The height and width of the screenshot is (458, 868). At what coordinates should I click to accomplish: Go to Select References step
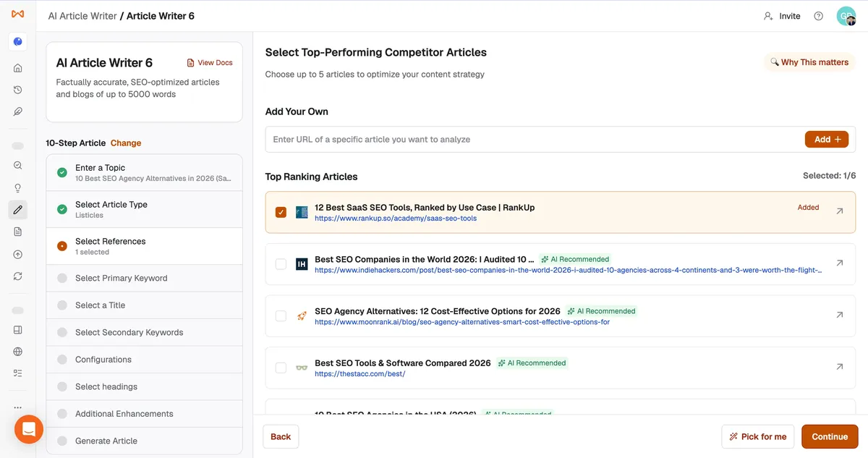coord(144,246)
